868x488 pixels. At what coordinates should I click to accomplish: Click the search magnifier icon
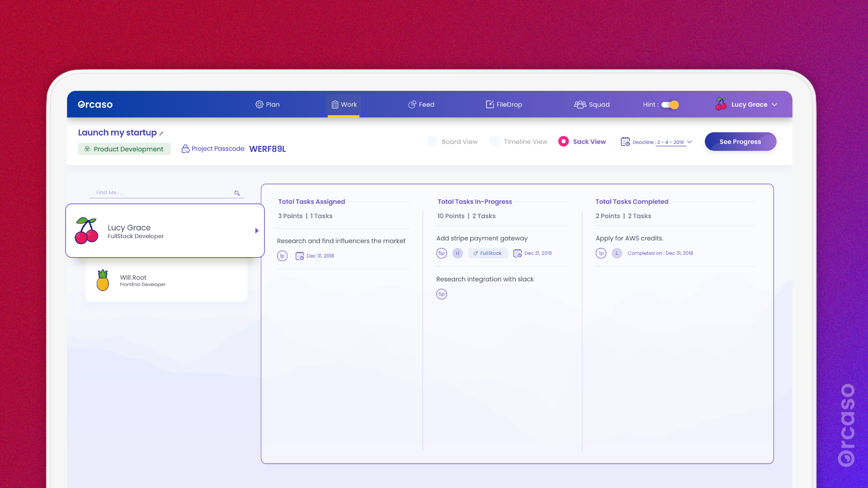(x=237, y=193)
